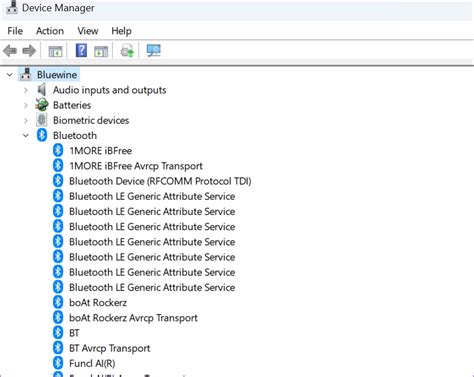Expand the Batteries category
This screenshot has height=377, width=474.
pos(26,105)
